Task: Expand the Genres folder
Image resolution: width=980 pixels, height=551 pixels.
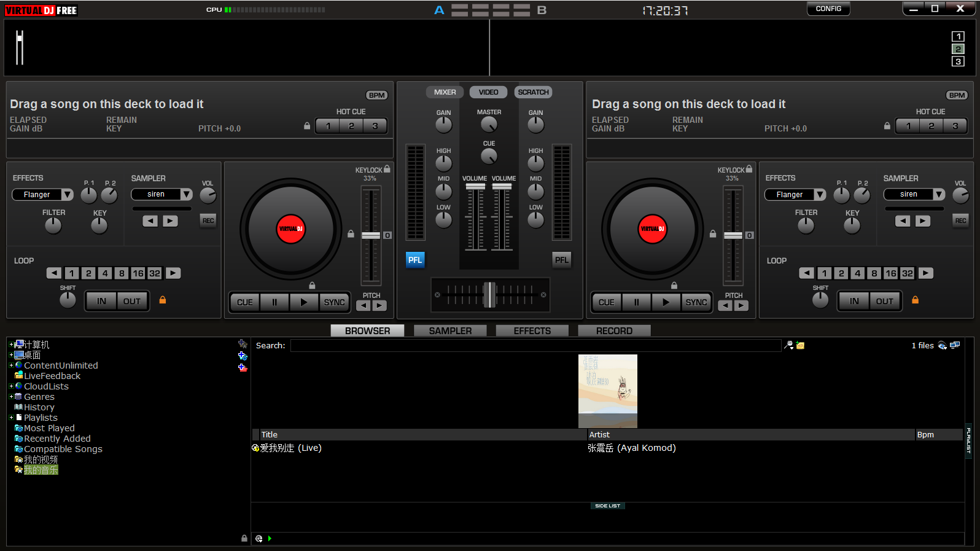Action: click(11, 397)
